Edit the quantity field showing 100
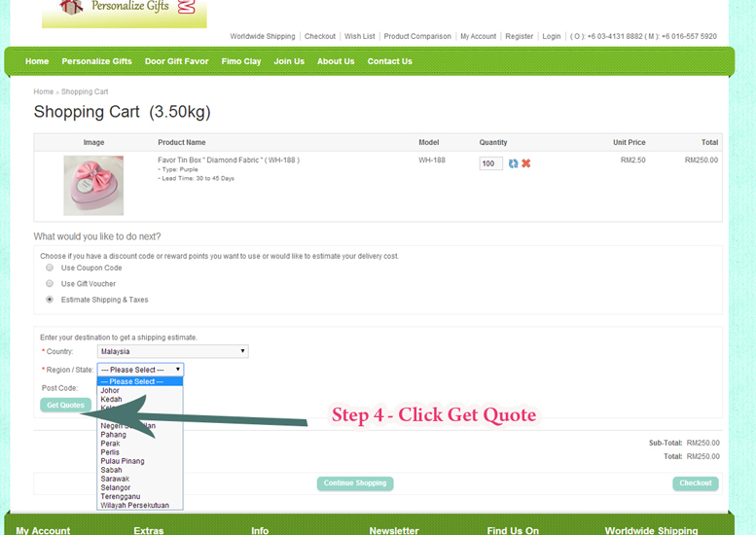The width and height of the screenshot is (756, 535). coord(490,163)
